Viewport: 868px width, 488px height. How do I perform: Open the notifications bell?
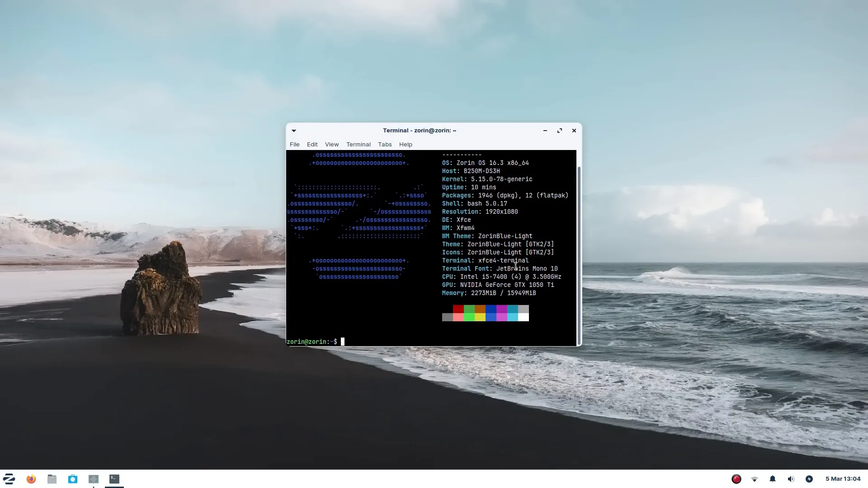tap(773, 479)
